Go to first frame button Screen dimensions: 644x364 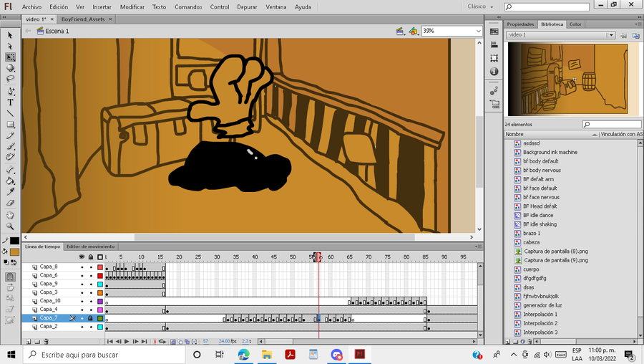click(x=109, y=341)
